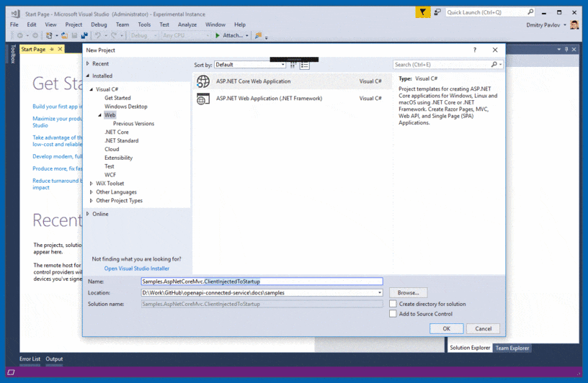Open the Output tab

pyautogui.click(x=54, y=359)
